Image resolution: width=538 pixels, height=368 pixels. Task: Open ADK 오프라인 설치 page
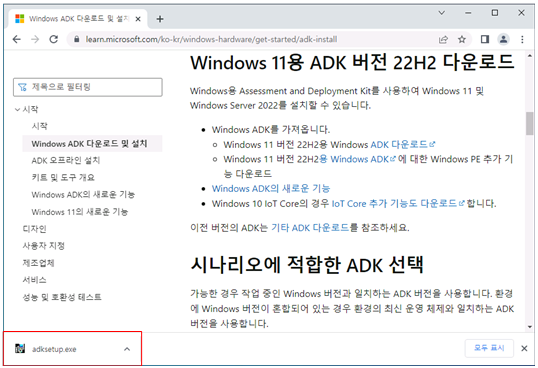pyautogui.click(x=66, y=160)
